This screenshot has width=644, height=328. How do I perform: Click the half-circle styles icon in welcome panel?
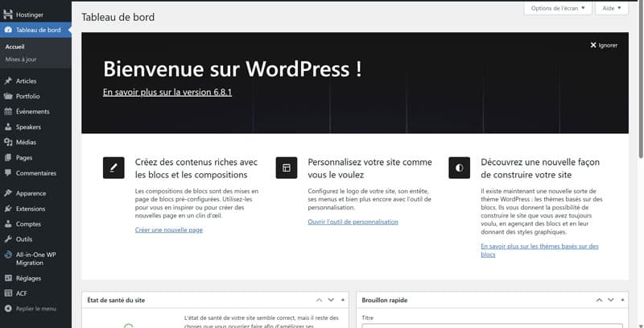pyautogui.click(x=460, y=168)
